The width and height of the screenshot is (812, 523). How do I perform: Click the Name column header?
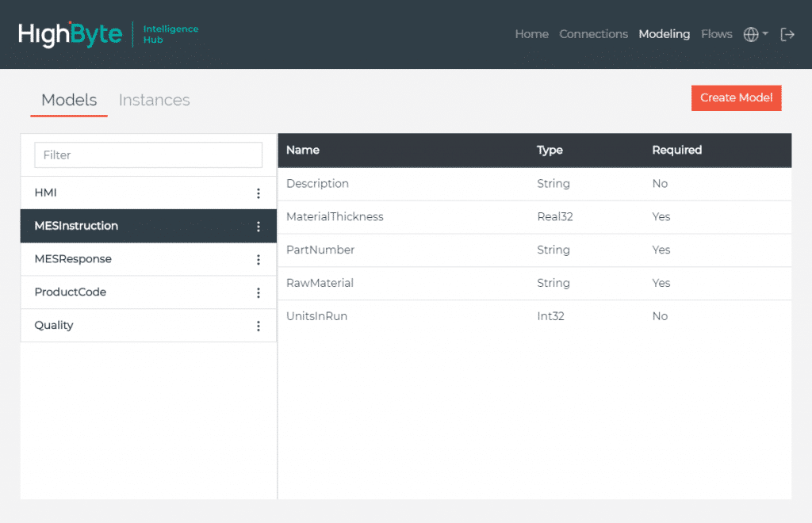coord(303,150)
